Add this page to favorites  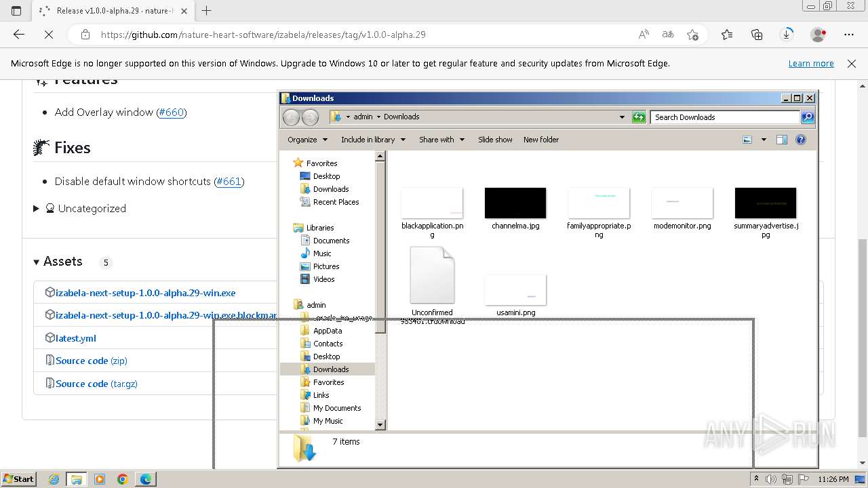[x=692, y=35]
